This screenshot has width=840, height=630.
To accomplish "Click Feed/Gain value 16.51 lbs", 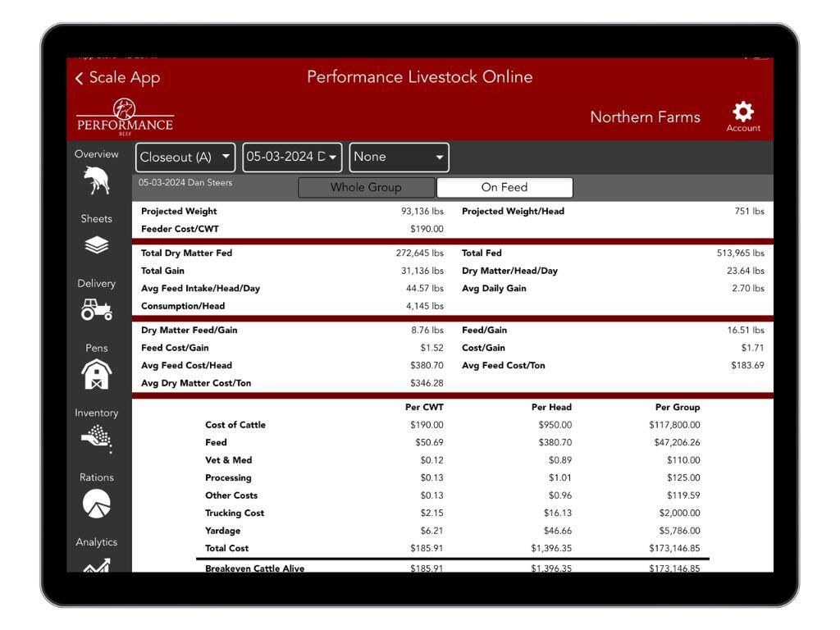I will 746,330.
